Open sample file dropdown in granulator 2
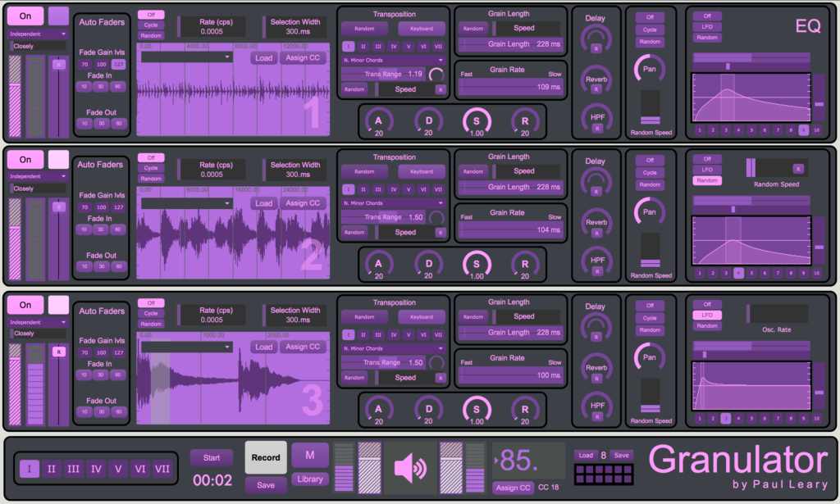840x504 pixels. (186, 203)
